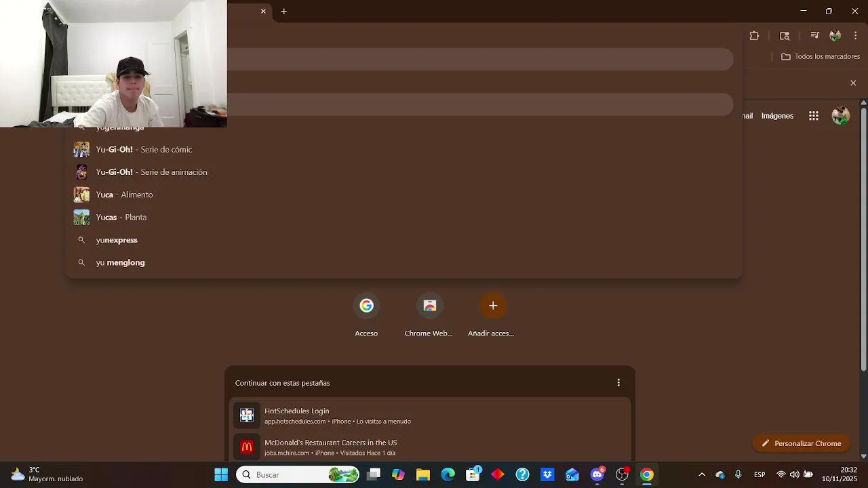Screen dimensions: 868x488
Task: Open Microsoft Store from taskbar
Action: click(473, 474)
